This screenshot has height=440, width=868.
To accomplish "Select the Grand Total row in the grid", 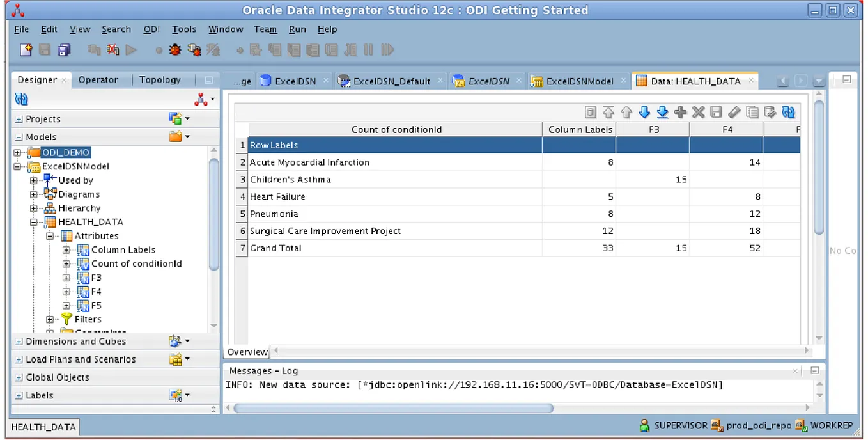I will pyautogui.click(x=276, y=248).
